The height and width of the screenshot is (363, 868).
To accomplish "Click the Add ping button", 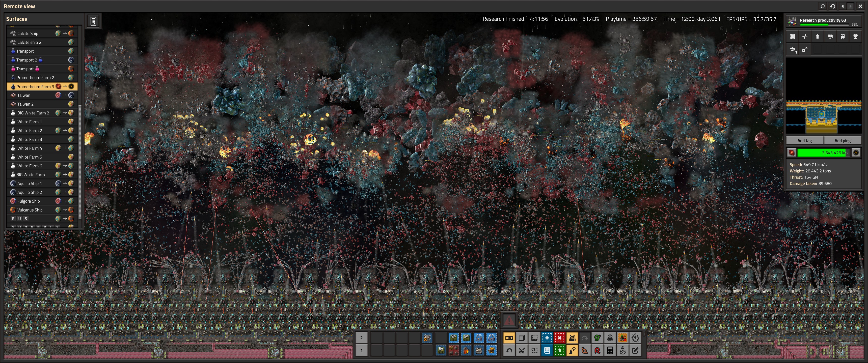I will (843, 140).
